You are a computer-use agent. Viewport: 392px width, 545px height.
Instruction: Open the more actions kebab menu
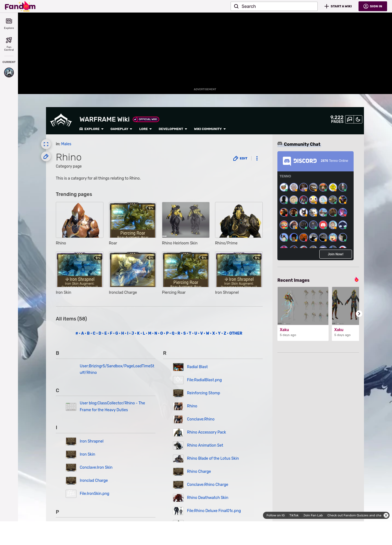[257, 158]
